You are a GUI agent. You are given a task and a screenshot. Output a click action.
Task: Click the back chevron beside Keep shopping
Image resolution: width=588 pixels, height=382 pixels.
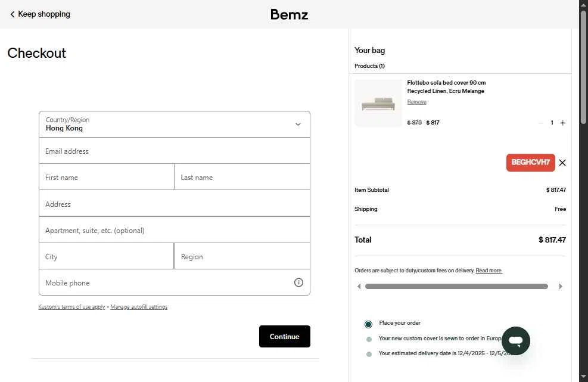(x=13, y=14)
